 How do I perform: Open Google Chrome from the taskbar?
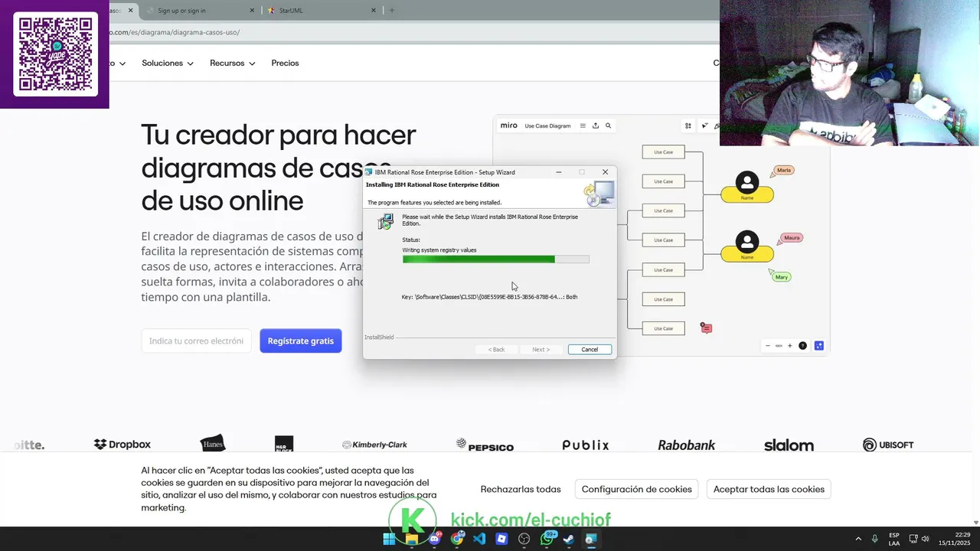pyautogui.click(x=457, y=539)
